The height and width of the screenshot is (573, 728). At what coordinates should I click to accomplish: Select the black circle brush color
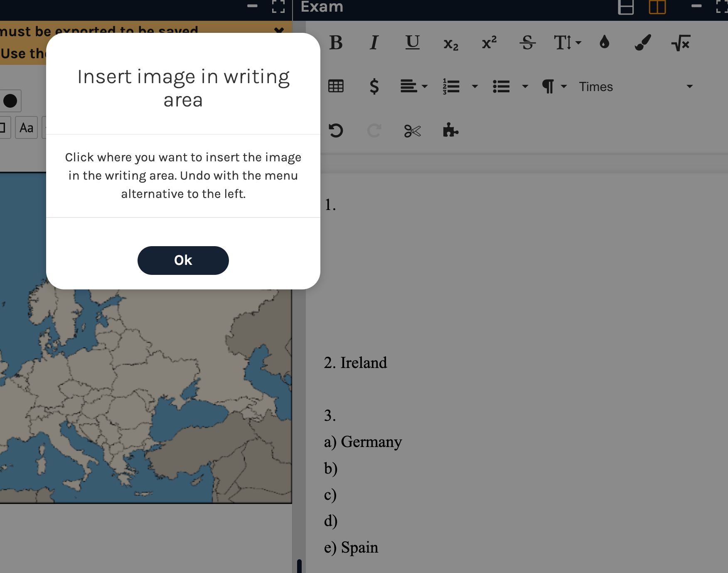coord(10,101)
